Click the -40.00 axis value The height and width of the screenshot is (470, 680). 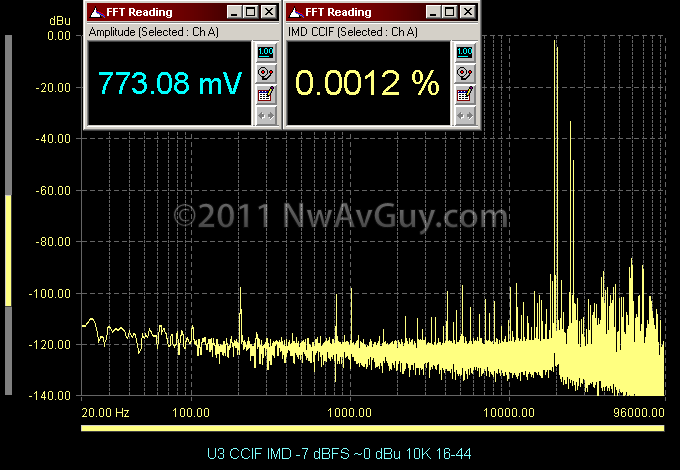tap(53, 139)
